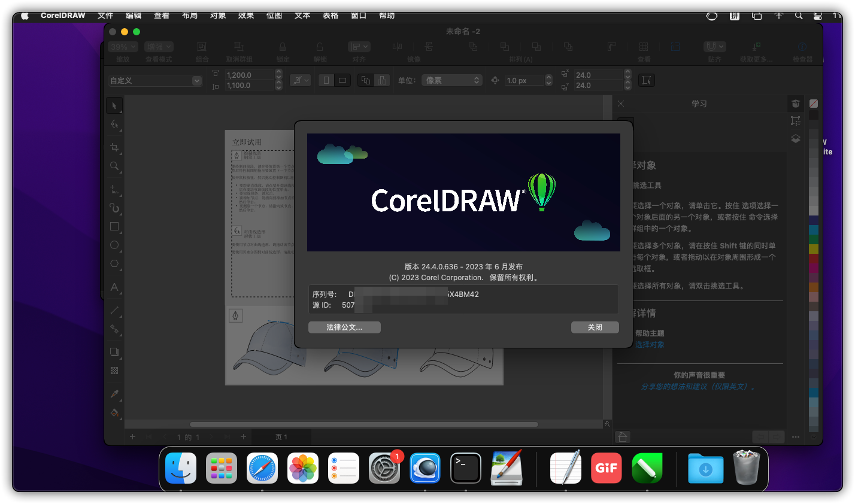Viewport: 855px width, 504px height.
Task: Open the 效果 menu
Action: (x=246, y=16)
